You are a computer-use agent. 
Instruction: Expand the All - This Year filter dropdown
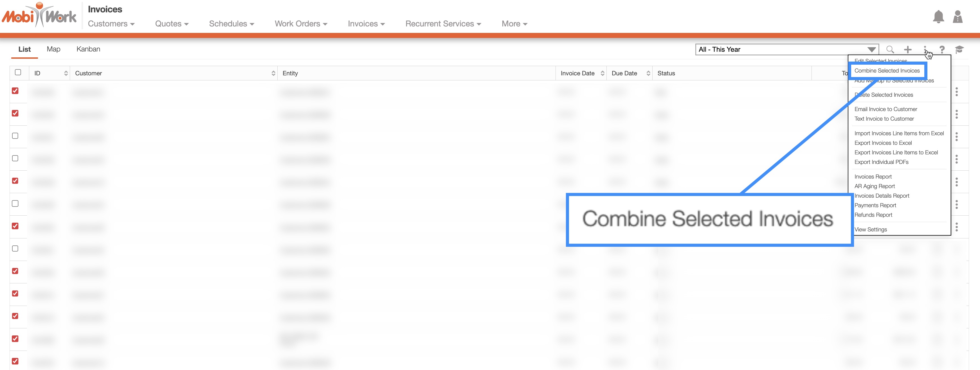871,49
